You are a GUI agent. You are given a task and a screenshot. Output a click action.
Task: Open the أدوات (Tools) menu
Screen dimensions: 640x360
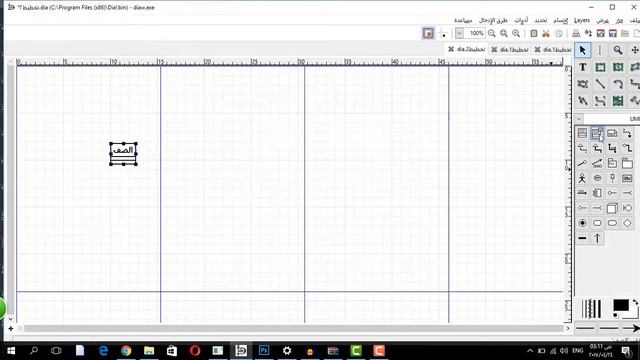point(521,20)
